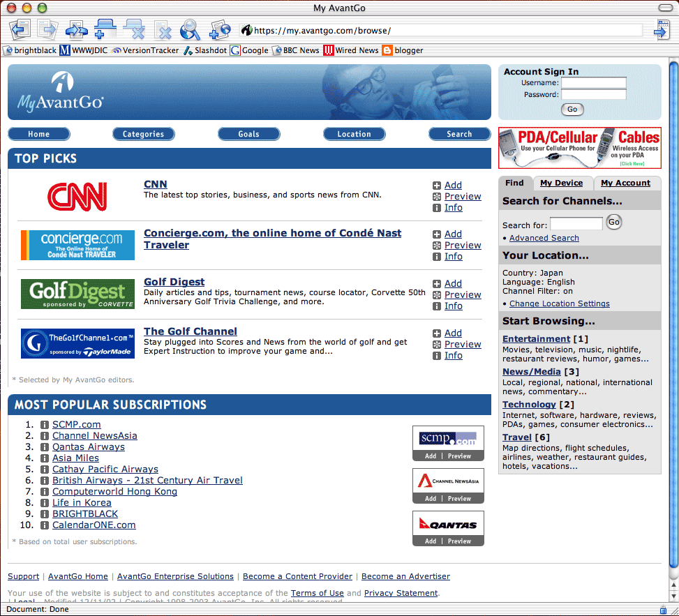Click the scrollbar down arrow

[x=673, y=596]
